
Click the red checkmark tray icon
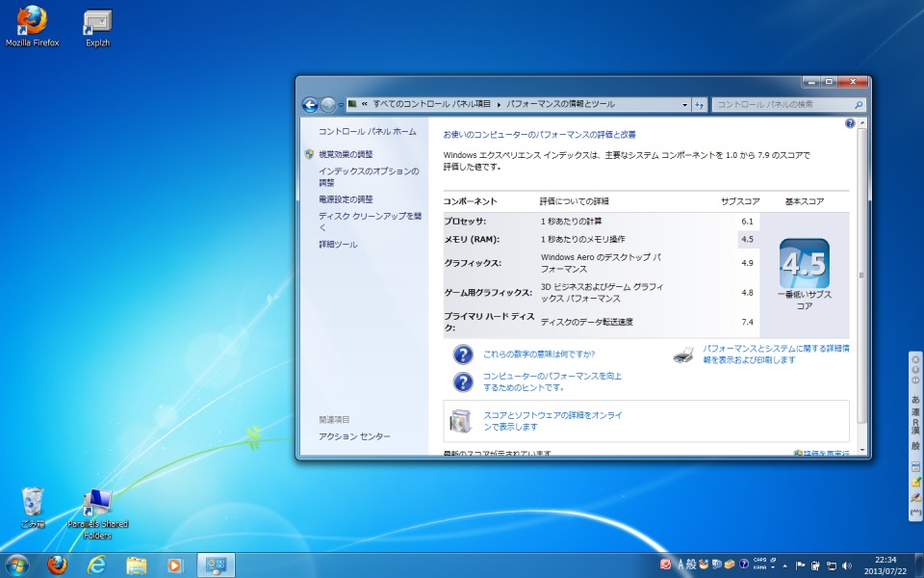point(665,565)
